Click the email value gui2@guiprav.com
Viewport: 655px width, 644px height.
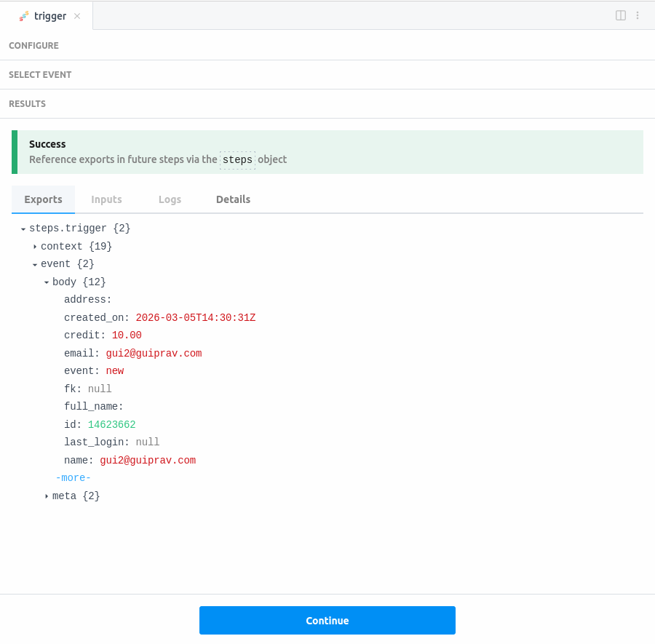point(154,354)
